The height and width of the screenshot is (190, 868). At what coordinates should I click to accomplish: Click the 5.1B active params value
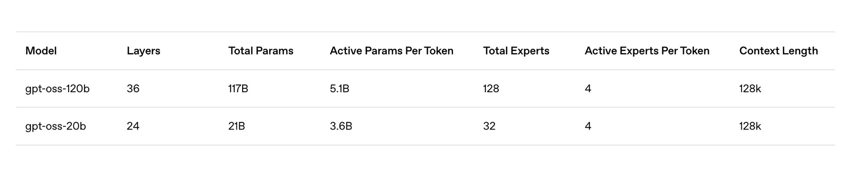[339, 89]
